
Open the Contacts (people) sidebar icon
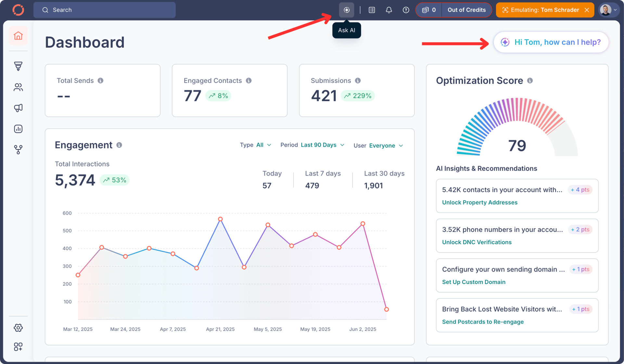click(18, 87)
